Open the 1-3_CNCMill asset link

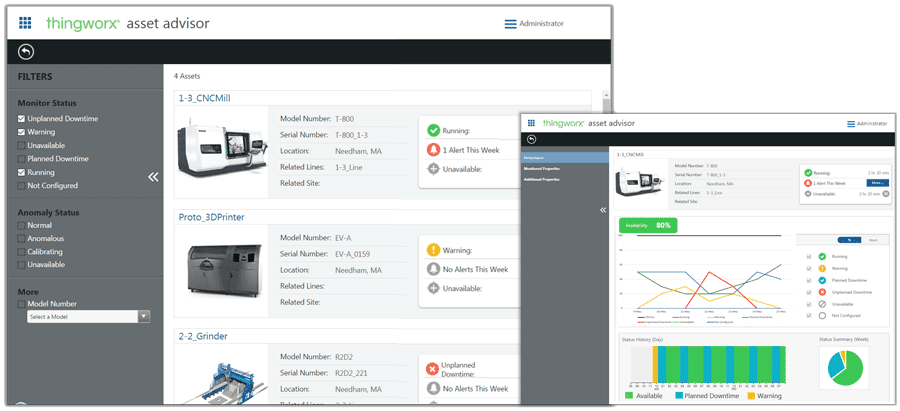(205, 98)
